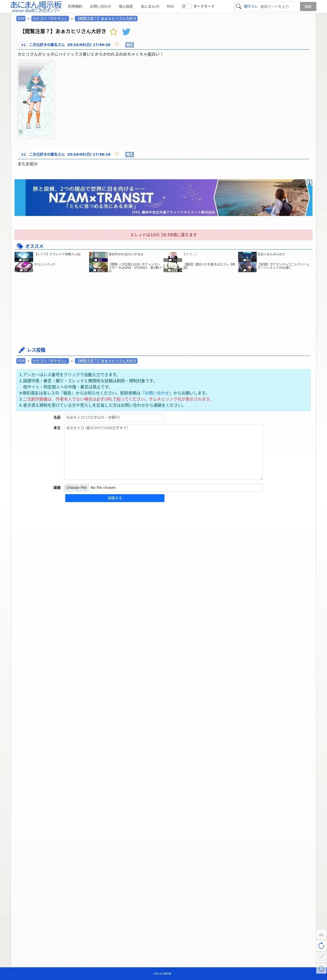Image resolution: width=327 pixels, height=980 pixels.
Task: Open the RSS header link
Action: coord(170,6)
